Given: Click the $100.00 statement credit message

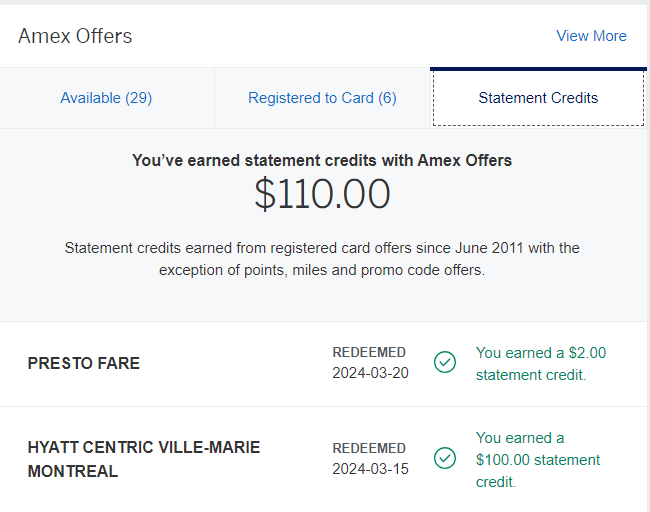Looking at the screenshot, I should pos(538,460).
